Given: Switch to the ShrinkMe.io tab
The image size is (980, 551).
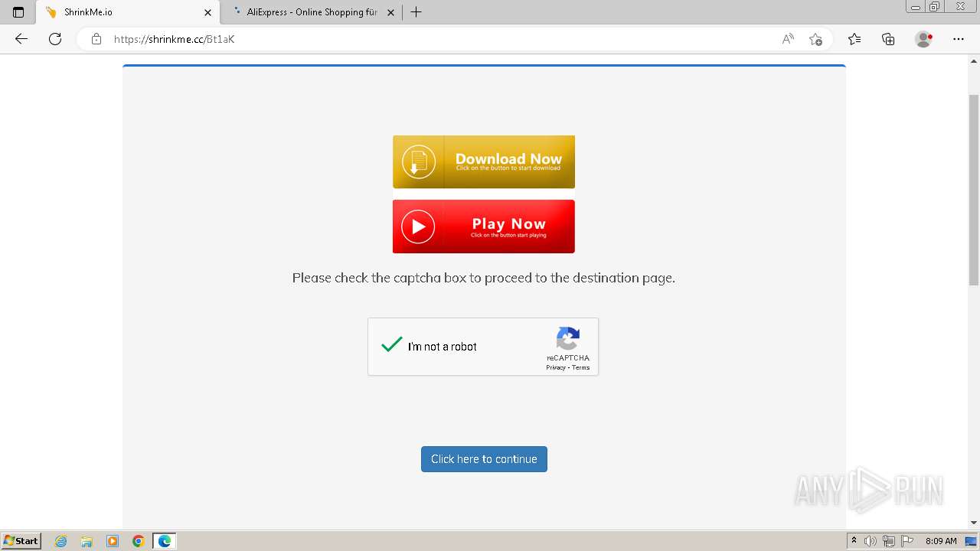Looking at the screenshot, I should pyautogui.click(x=127, y=12).
